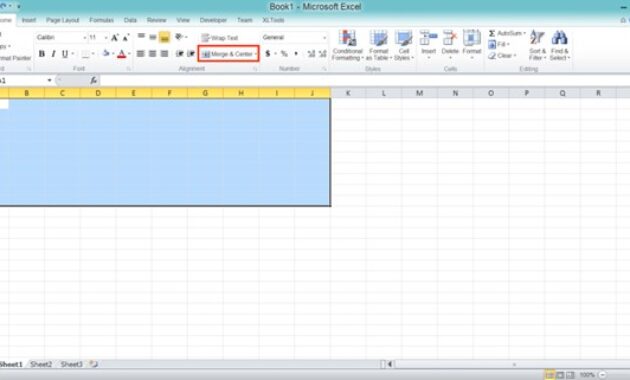The width and height of the screenshot is (630, 380).
Task: Switch to the Data tab
Action: [x=130, y=20]
